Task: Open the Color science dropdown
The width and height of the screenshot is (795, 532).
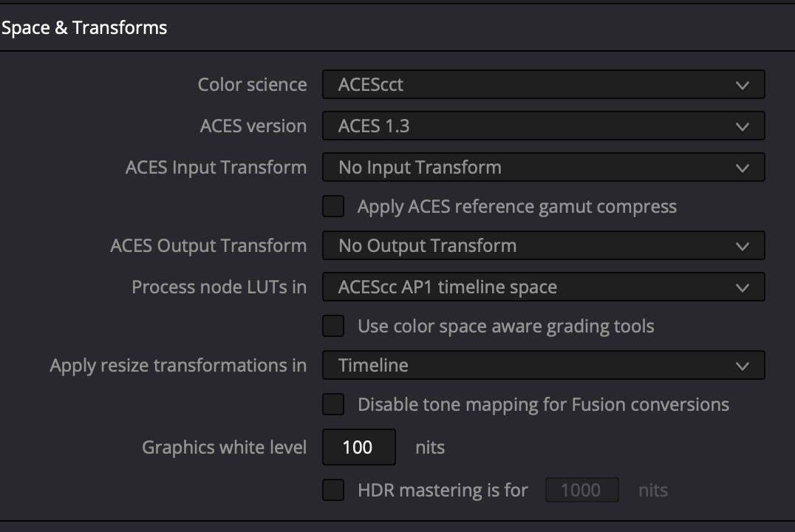Action: (543, 85)
